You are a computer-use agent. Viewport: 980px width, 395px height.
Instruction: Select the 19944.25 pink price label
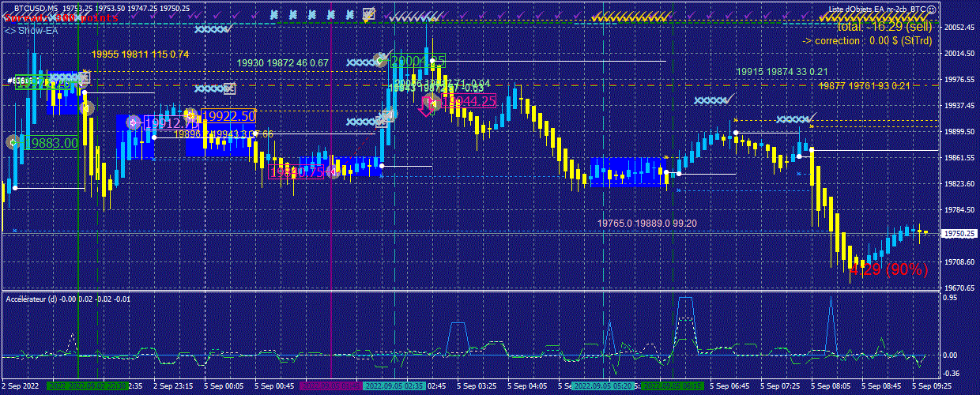tap(469, 101)
